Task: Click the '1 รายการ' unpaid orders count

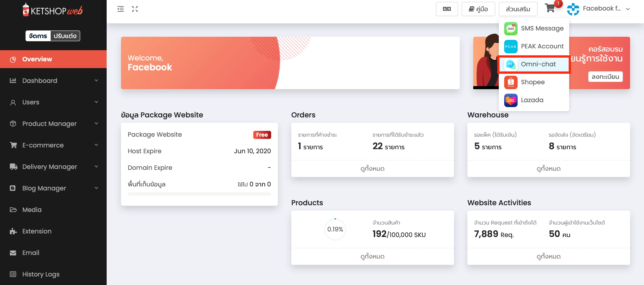Action: click(x=310, y=146)
